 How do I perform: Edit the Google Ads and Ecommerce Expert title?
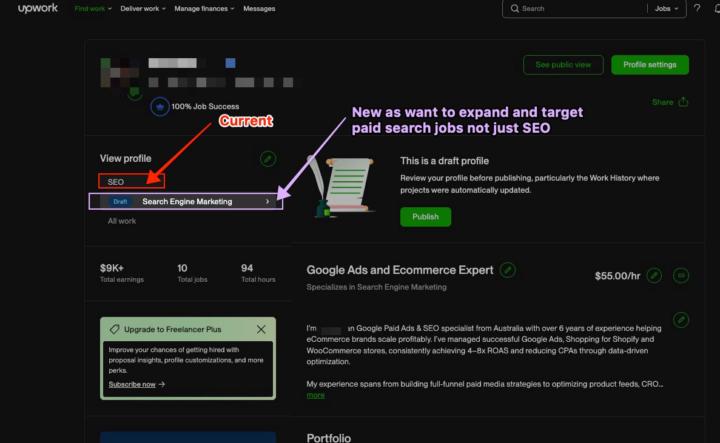click(x=507, y=270)
